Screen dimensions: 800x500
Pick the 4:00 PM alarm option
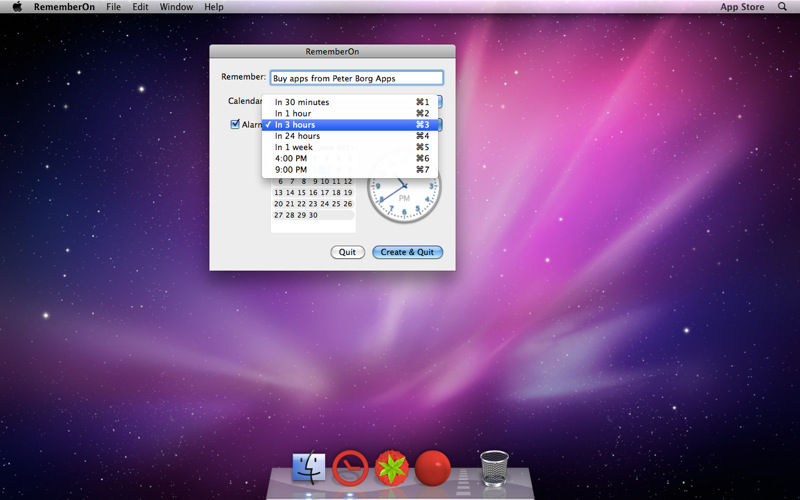350,158
